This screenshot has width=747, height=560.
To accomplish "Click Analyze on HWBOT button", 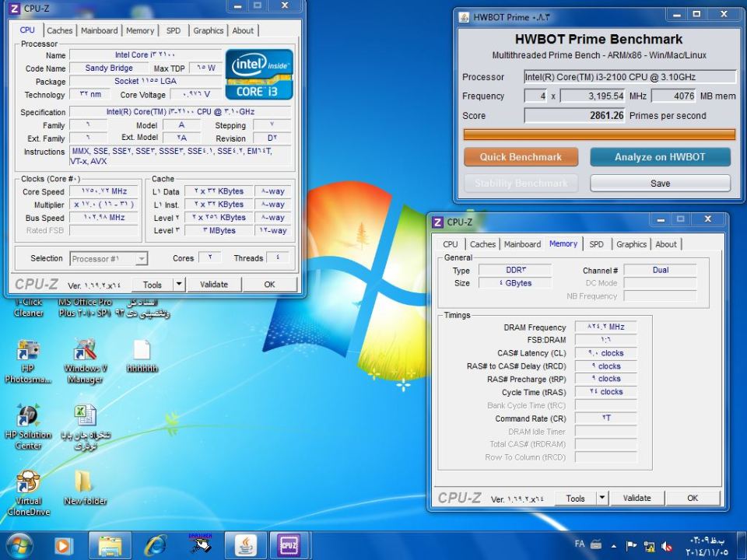I will coord(660,157).
